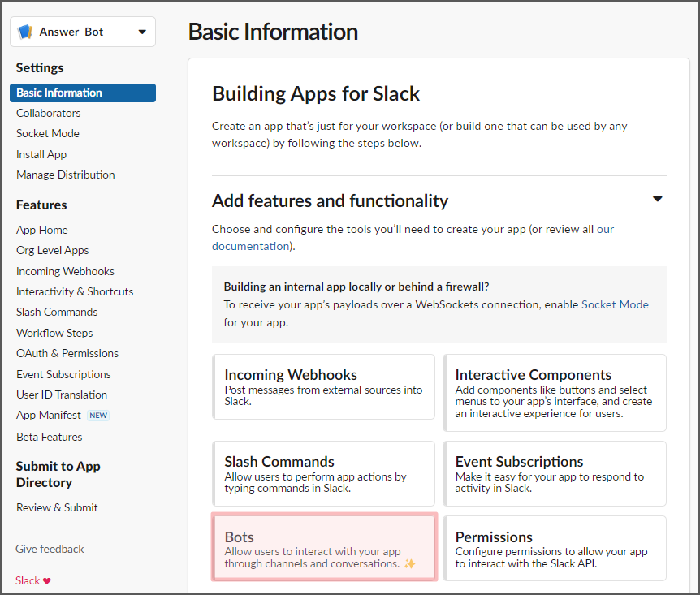
Task: Select the Interactive Components feature card
Action: [555, 393]
